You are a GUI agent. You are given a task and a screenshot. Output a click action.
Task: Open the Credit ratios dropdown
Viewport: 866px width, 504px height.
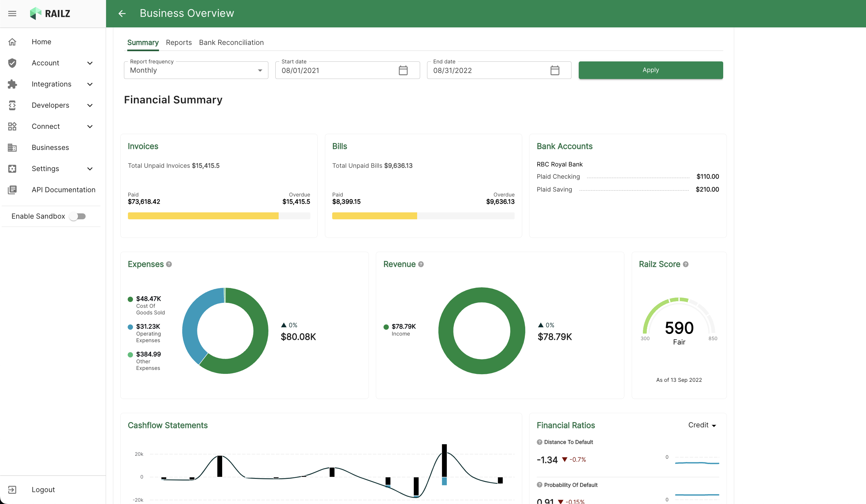point(702,425)
